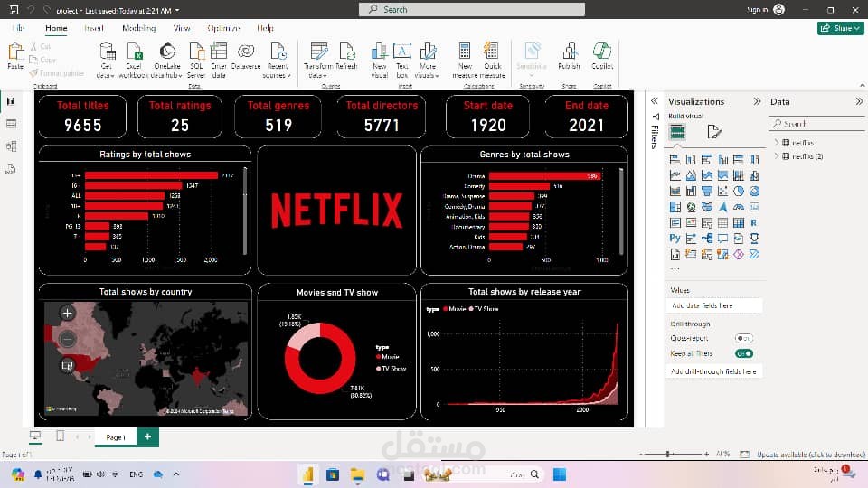This screenshot has height=488, width=868.
Task: Click the Quick measure icon
Action: (492, 60)
